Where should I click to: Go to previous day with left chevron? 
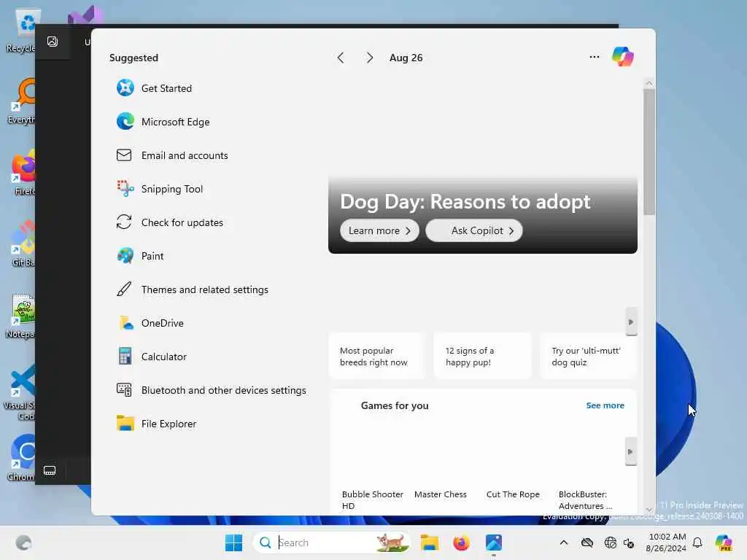click(341, 58)
